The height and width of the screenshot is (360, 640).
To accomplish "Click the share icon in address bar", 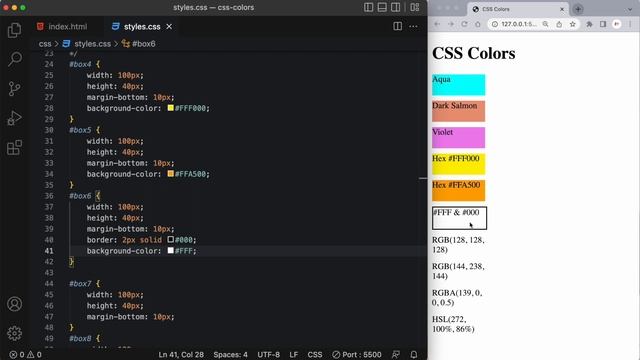I will 559,24.
